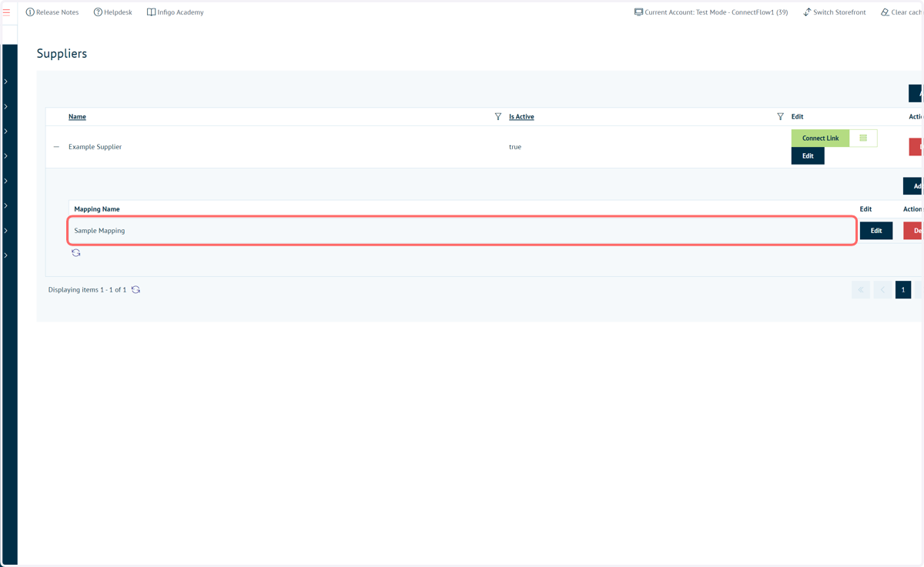924x567 pixels.
Task: Open Infigo Academy from the top bar
Action: 176,12
